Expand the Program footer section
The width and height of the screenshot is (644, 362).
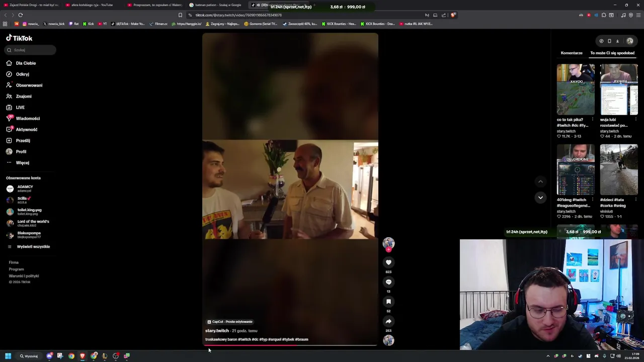16,269
